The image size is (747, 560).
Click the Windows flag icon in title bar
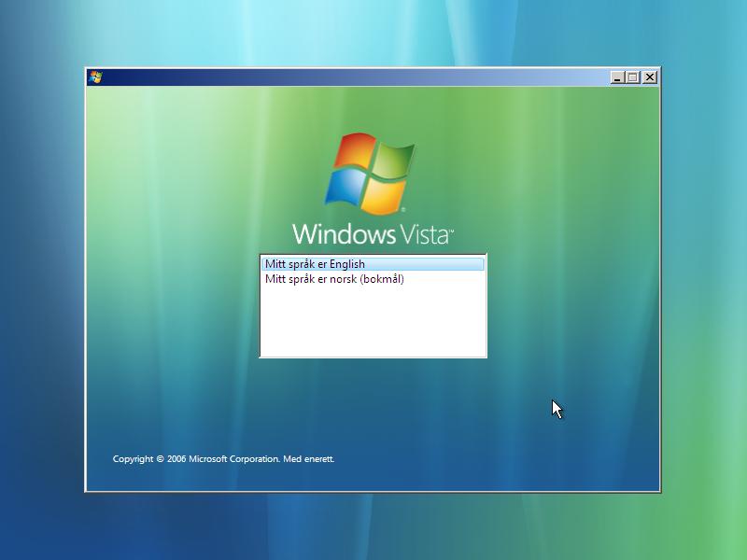point(95,77)
